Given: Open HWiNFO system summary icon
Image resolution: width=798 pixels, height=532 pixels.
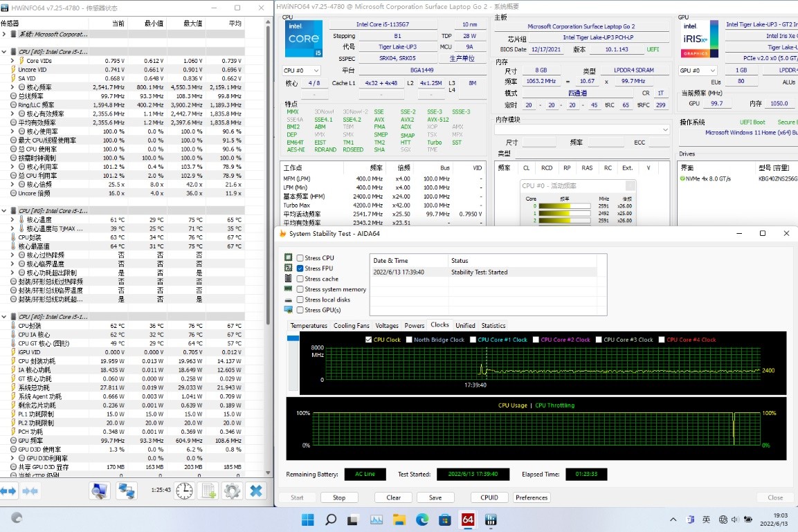Looking at the screenshot, I should pos(99,490).
